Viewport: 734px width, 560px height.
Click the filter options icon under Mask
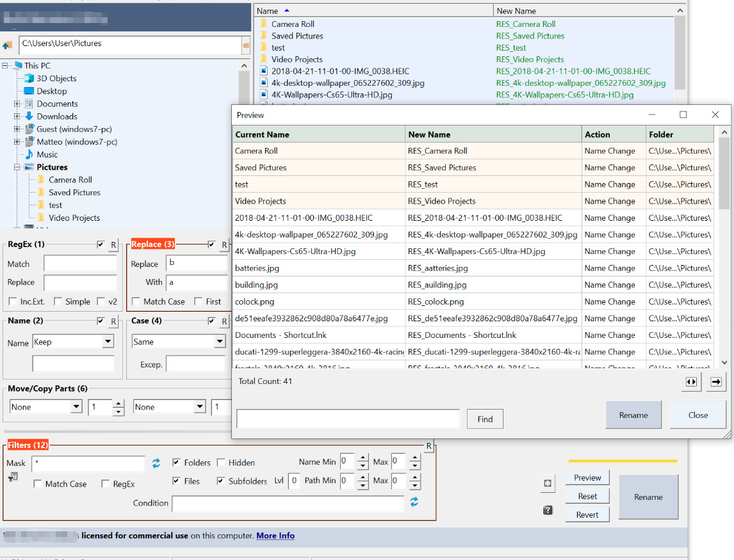12,477
